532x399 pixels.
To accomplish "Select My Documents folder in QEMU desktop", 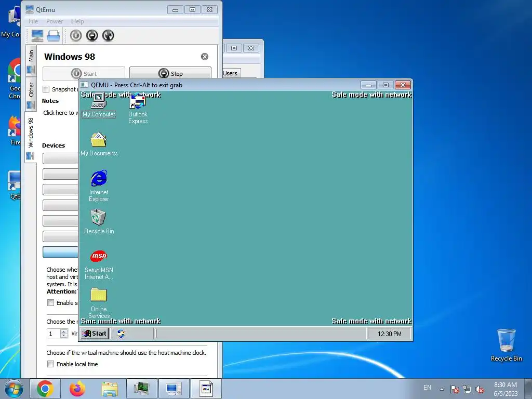I will point(99,144).
